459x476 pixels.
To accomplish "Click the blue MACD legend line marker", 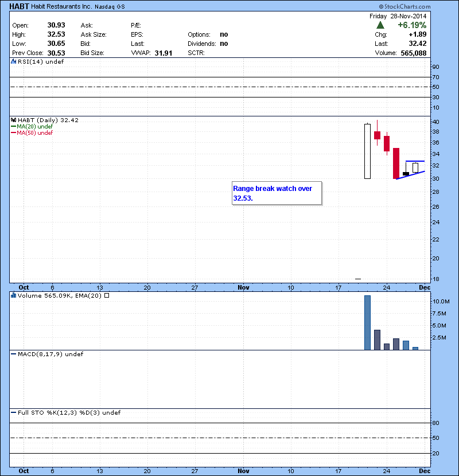I will click(x=13, y=354).
